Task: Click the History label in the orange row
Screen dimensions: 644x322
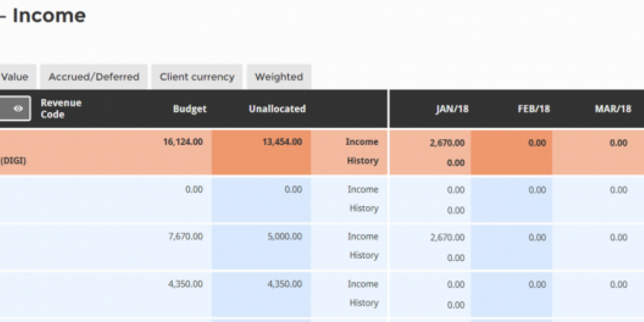Action: [362, 160]
